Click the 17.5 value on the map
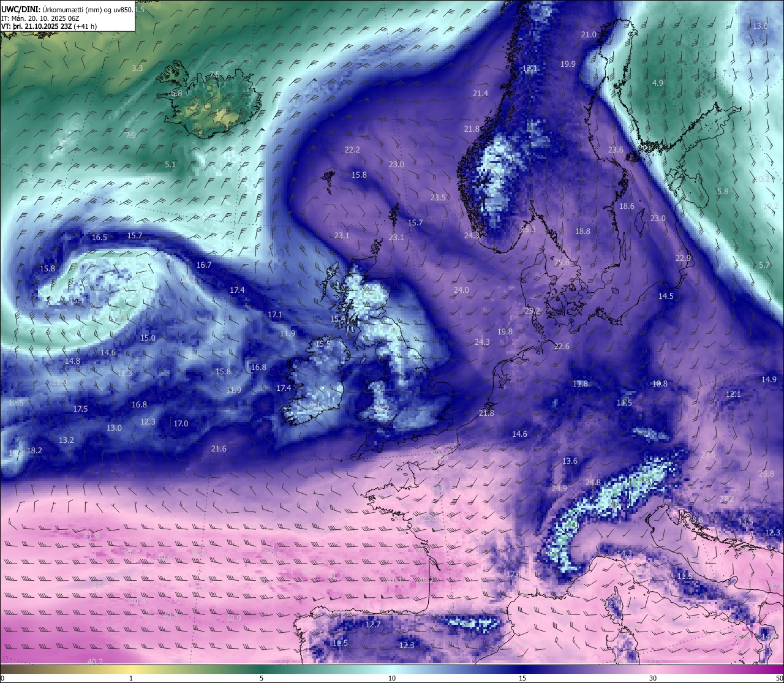 (80, 409)
